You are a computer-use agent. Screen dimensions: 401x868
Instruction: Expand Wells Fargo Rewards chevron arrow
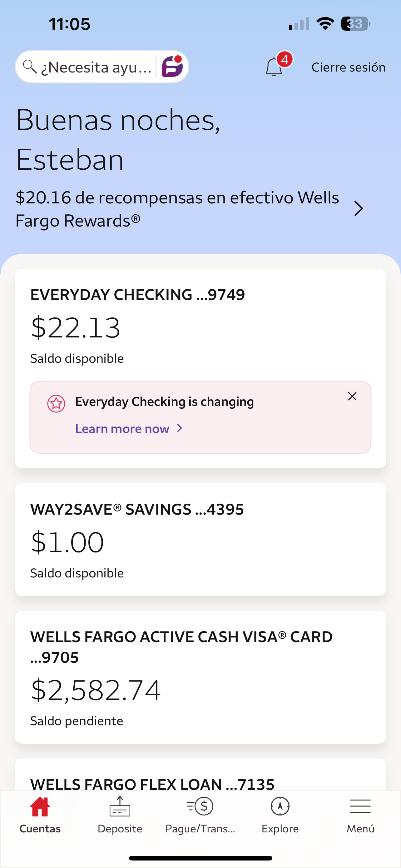[x=359, y=209]
